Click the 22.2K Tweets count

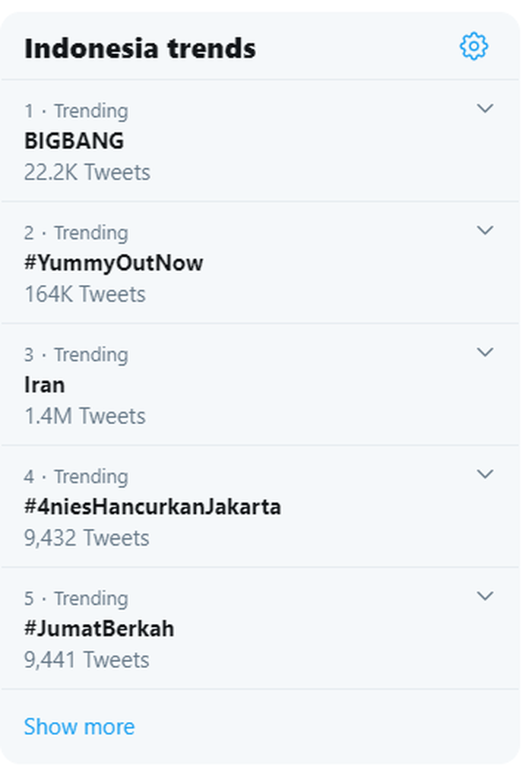pyautogui.click(x=87, y=173)
